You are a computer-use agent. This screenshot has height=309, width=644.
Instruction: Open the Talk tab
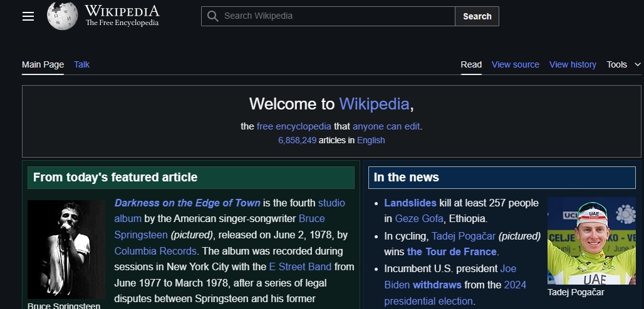[x=81, y=64]
